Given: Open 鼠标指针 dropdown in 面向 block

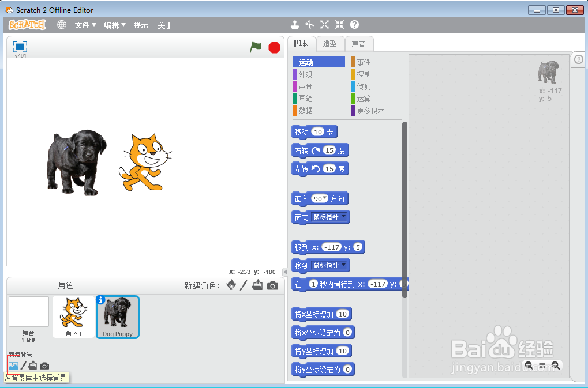Looking at the screenshot, I should (x=329, y=217).
